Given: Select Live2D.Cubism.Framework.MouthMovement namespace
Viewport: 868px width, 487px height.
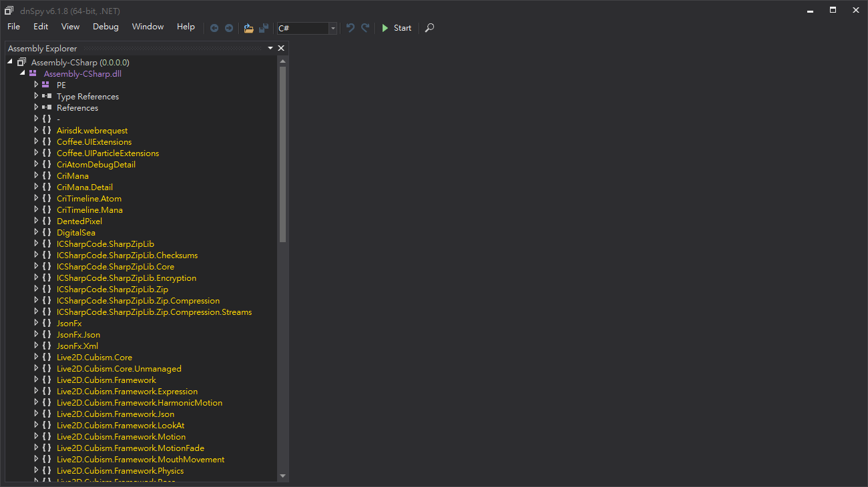Looking at the screenshot, I should click(140, 459).
